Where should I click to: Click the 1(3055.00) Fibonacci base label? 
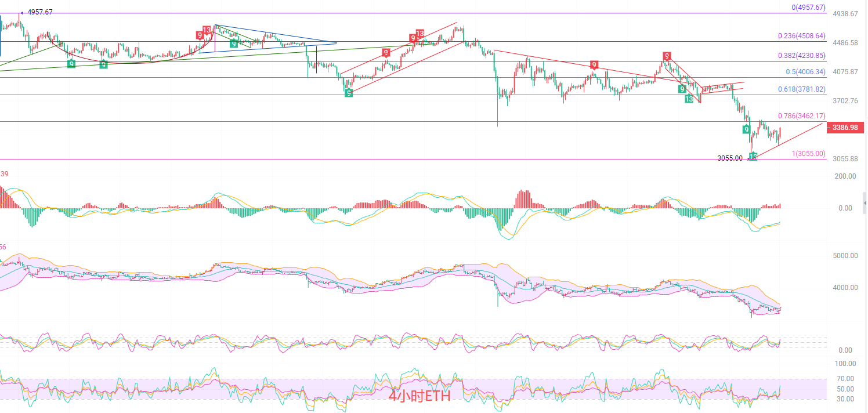click(808, 154)
